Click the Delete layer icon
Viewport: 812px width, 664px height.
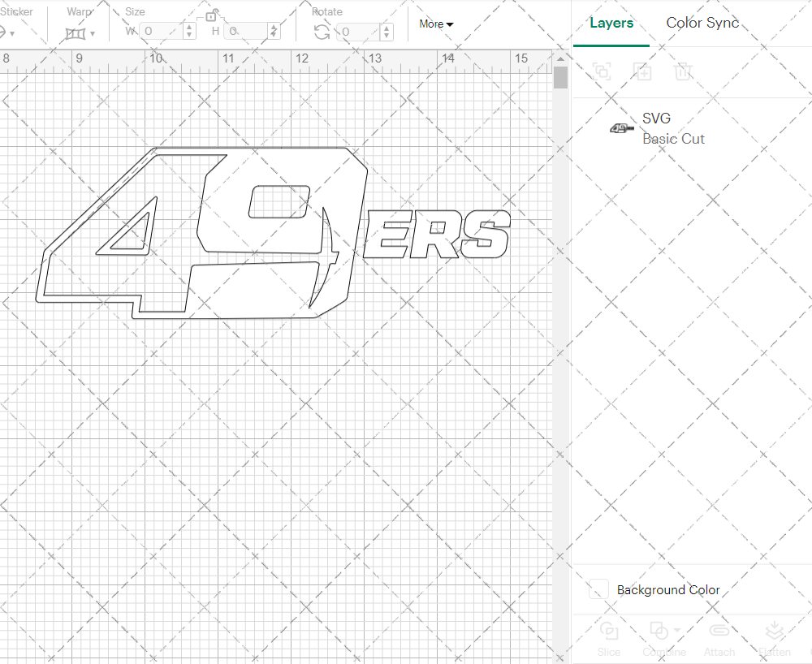[683, 71]
